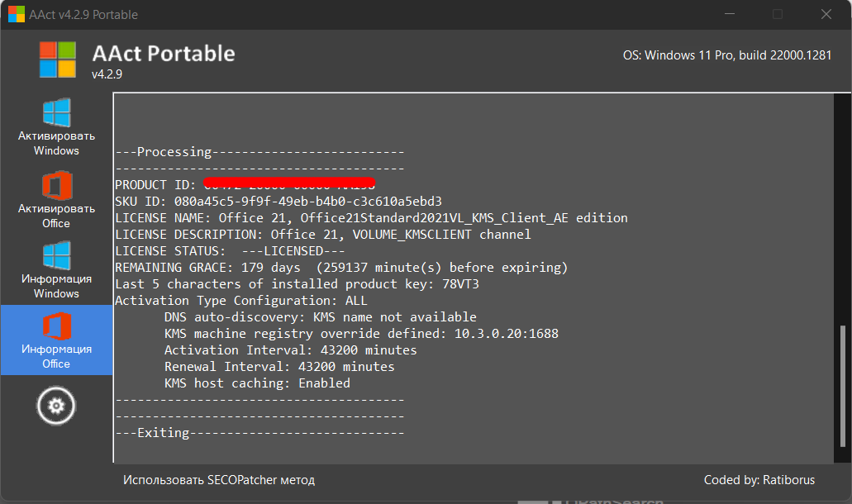
Task: Open settings via the gear icon
Action: click(x=56, y=406)
